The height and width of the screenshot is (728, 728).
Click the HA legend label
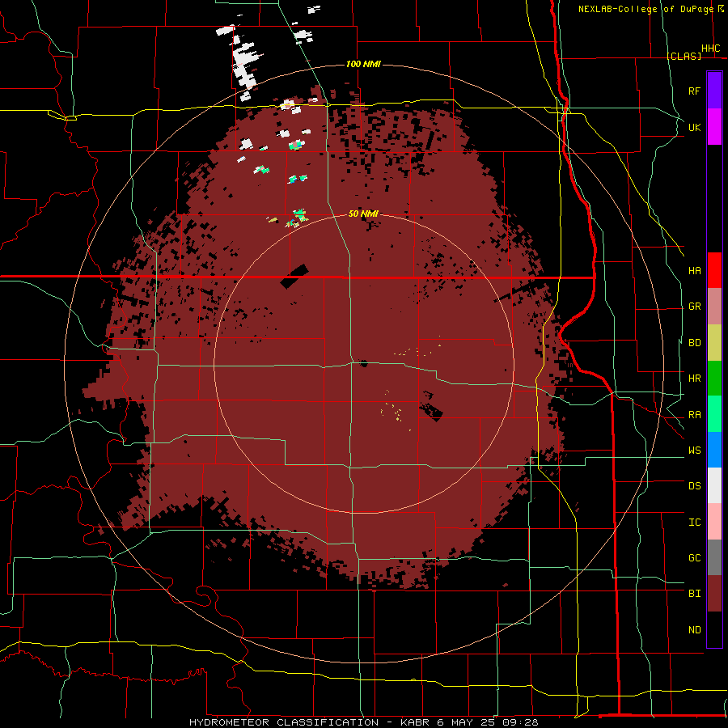pyautogui.click(x=694, y=271)
